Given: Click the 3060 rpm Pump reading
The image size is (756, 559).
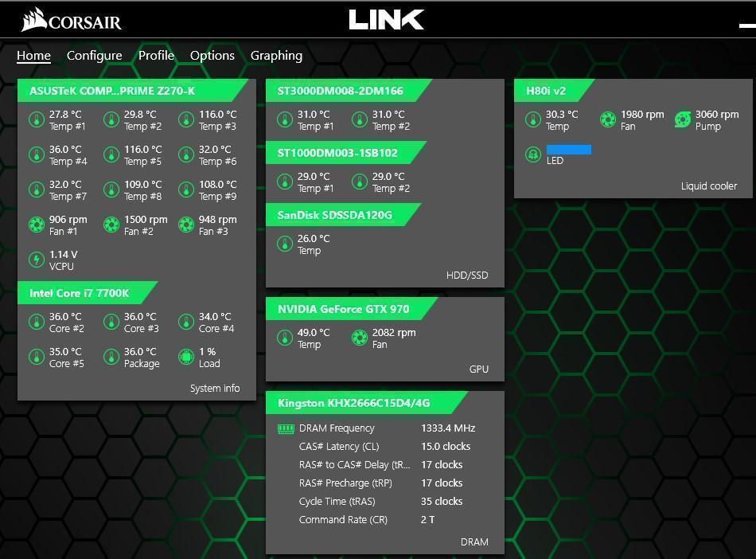Looking at the screenshot, I should [717, 115].
